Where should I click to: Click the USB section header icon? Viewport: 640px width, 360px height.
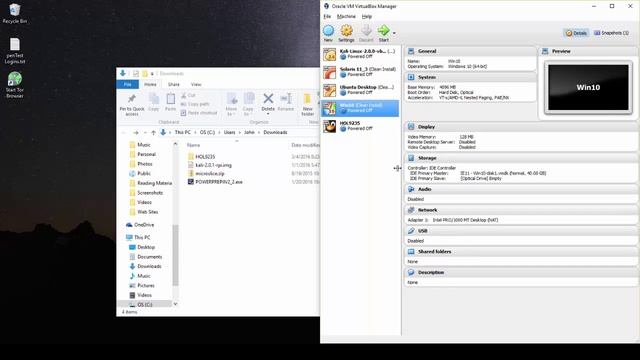click(x=411, y=231)
